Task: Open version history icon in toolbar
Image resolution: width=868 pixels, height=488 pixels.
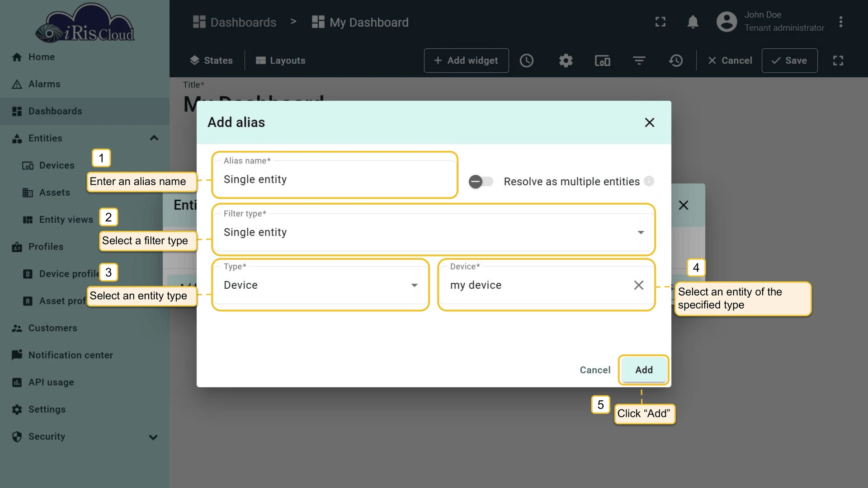Action: coord(676,61)
